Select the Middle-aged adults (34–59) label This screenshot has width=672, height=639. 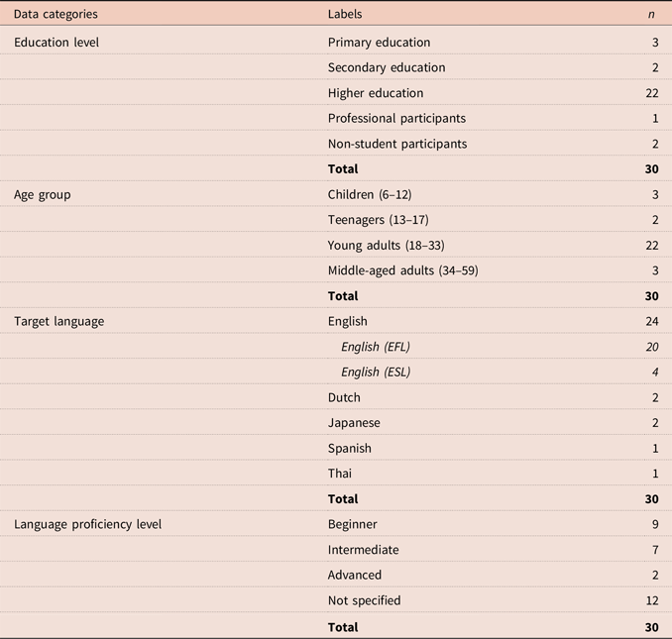(402, 270)
